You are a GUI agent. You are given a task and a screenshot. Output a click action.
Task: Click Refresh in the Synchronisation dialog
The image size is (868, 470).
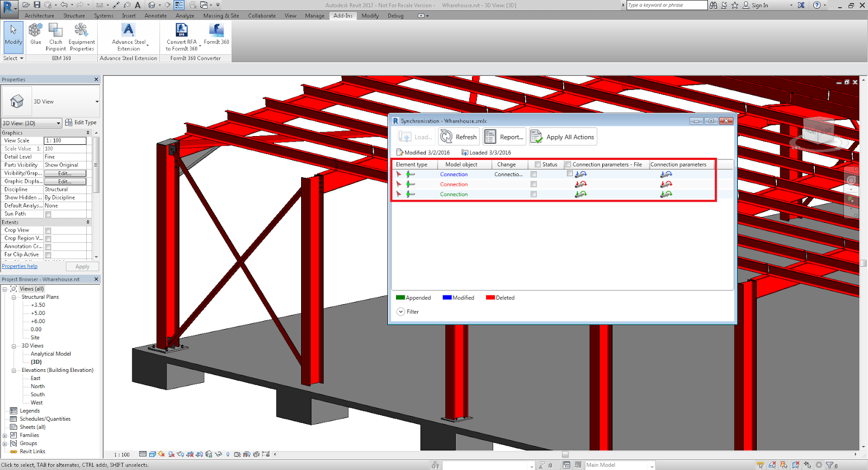click(x=459, y=137)
